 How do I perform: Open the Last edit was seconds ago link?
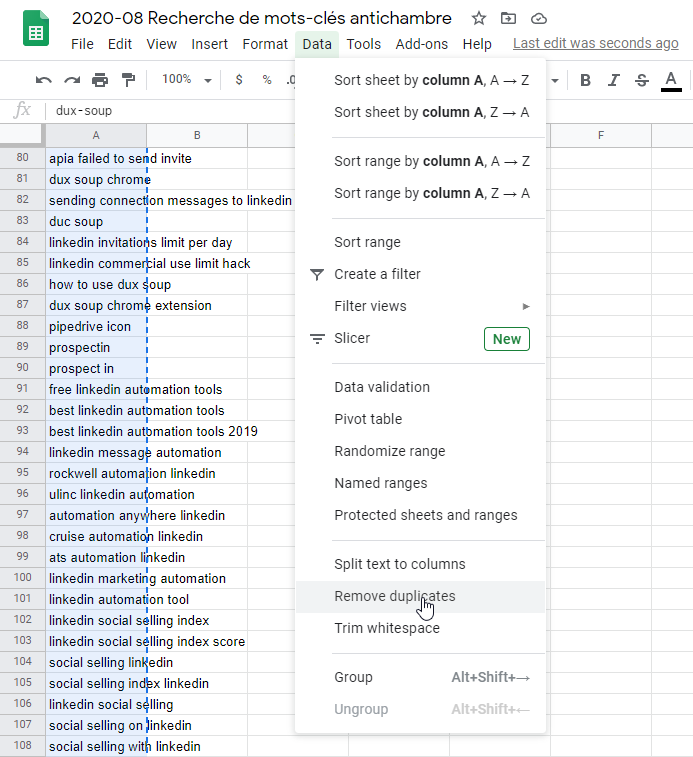[595, 43]
